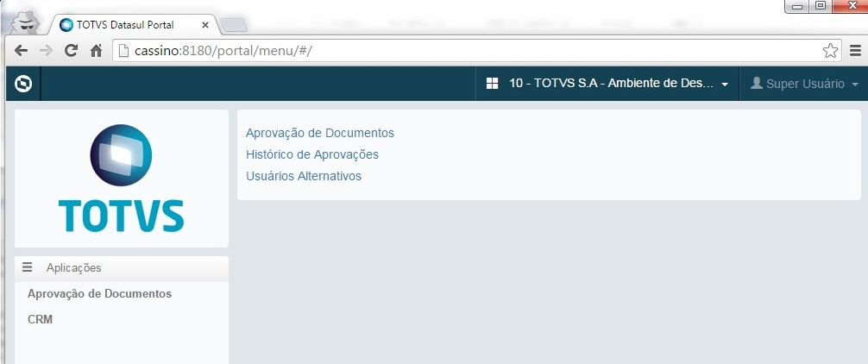Select Aprovação de Documentos in Aplicações
Image resolution: width=868 pixels, height=364 pixels.
99,294
